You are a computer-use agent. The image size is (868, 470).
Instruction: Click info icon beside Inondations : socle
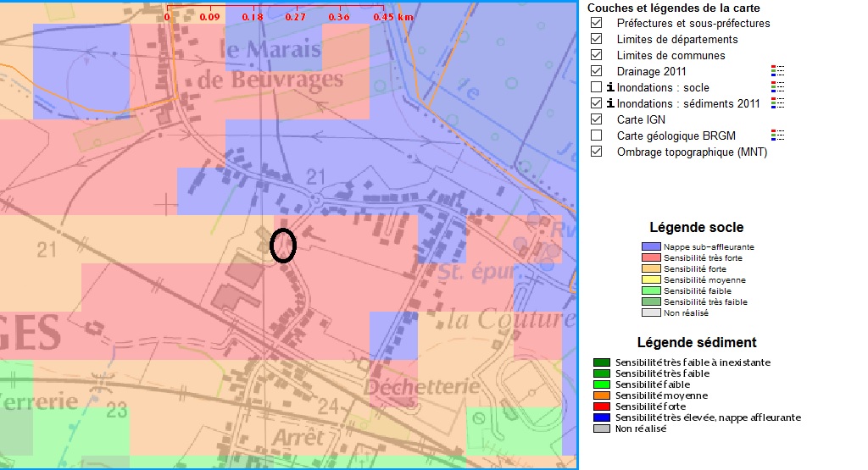tap(609, 87)
